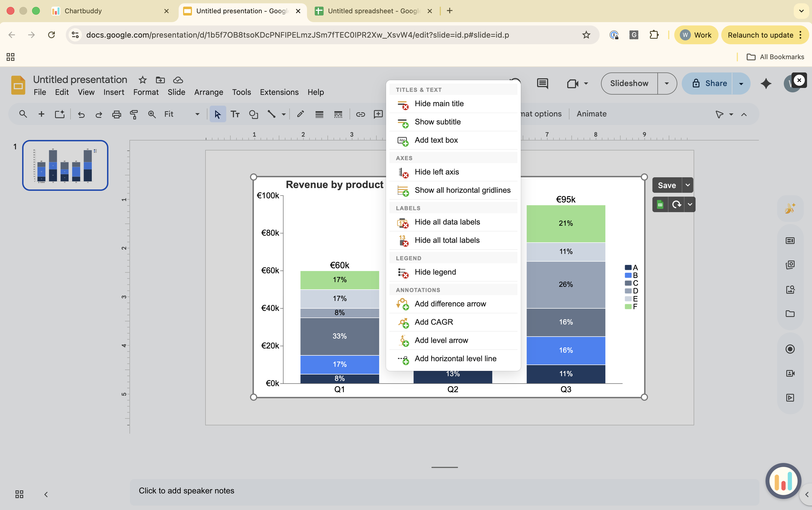The height and width of the screenshot is (510, 812).
Task: Open the Fit zoom dropdown
Action: 197,114
